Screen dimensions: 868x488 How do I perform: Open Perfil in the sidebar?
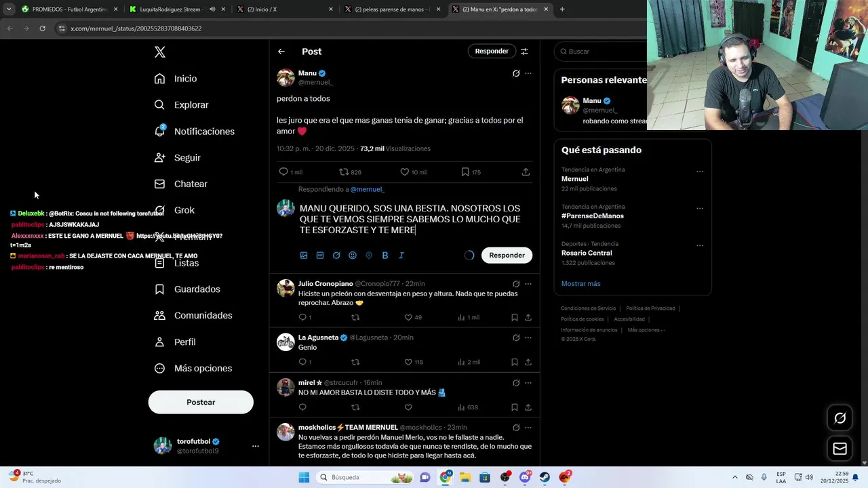pos(175,342)
